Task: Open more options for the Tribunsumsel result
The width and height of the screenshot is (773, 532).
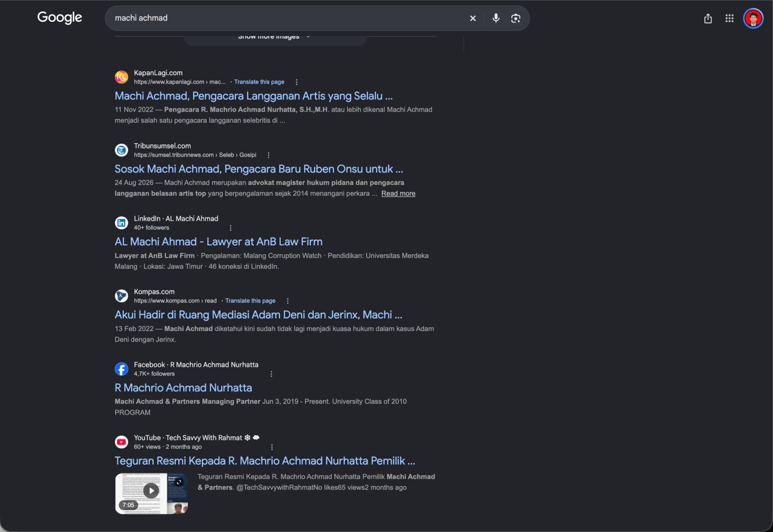Action: pyautogui.click(x=269, y=155)
